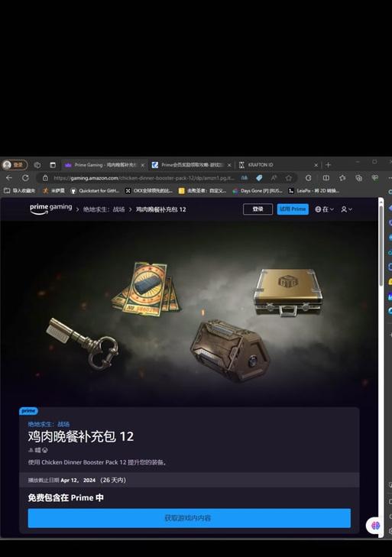Click the 获取游戏内内容 button
This screenshot has height=557, width=392.
pyautogui.click(x=189, y=518)
